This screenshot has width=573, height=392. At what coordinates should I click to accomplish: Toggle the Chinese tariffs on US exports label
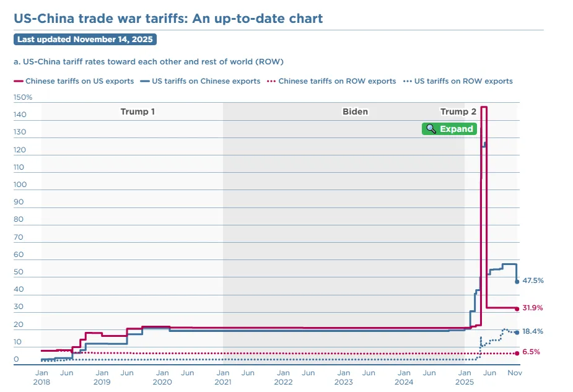[79, 81]
